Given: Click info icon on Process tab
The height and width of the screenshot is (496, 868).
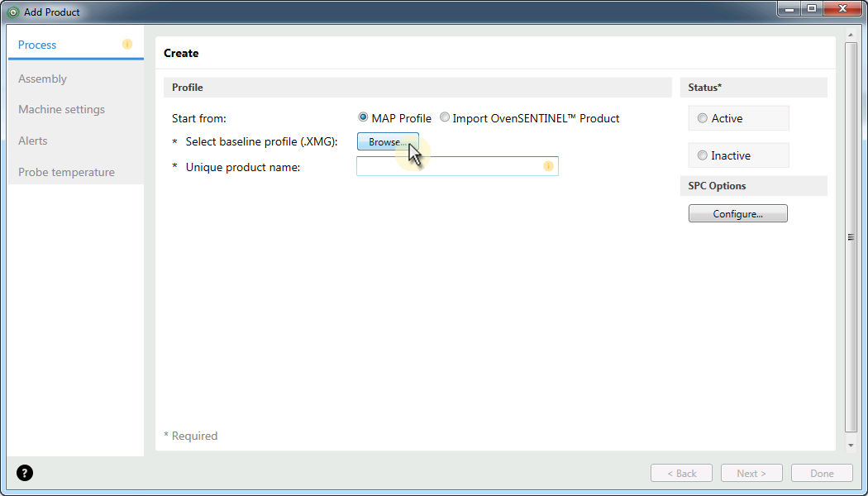Looking at the screenshot, I should [127, 45].
